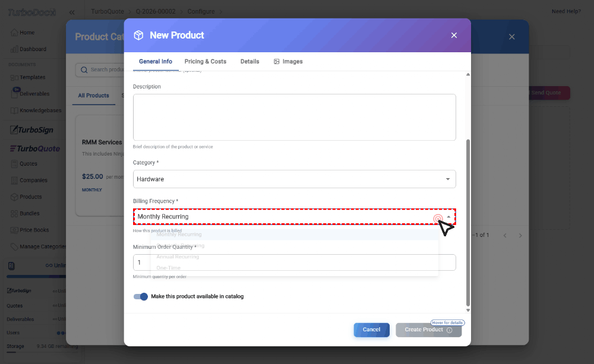Image resolution: width=594 pixels, height=364 pixels.
Task: Click the TurboQuote breadcrumb link
Action: click(x=107, y=11)
